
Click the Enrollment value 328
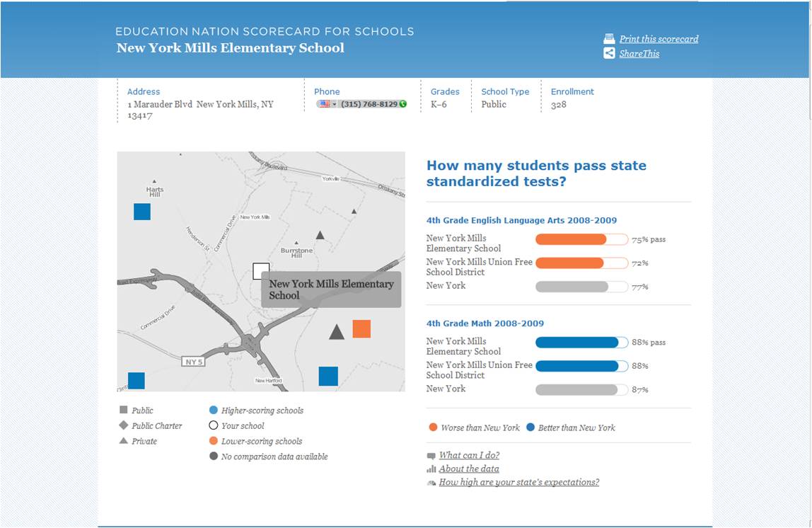[559, 105]
